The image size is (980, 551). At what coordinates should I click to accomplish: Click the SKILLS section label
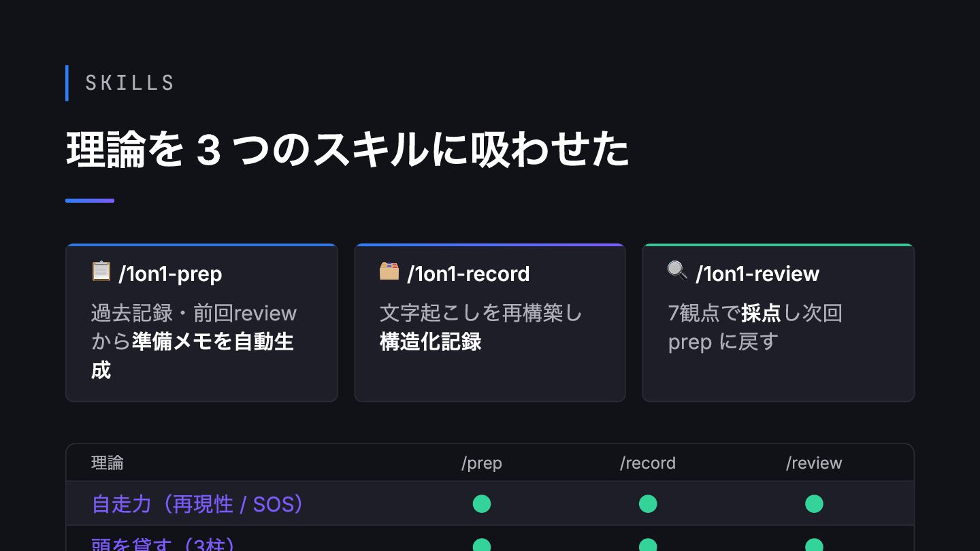(x=130, y=83)
